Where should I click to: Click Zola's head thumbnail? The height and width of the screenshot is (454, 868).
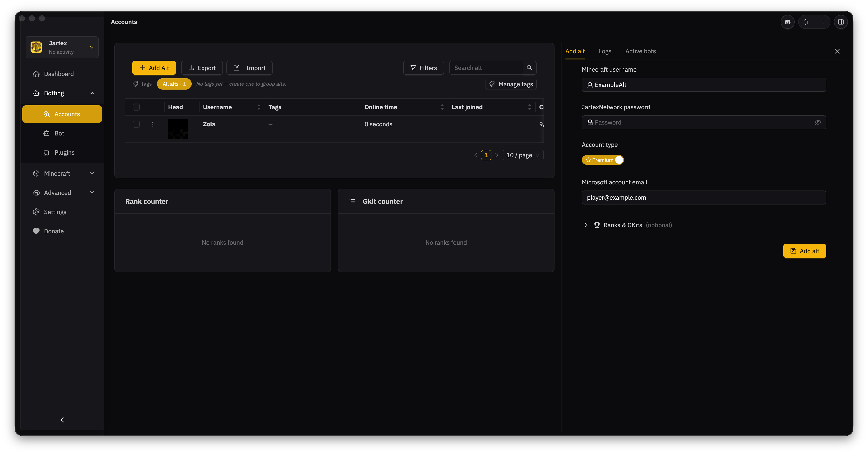point(178,129)
